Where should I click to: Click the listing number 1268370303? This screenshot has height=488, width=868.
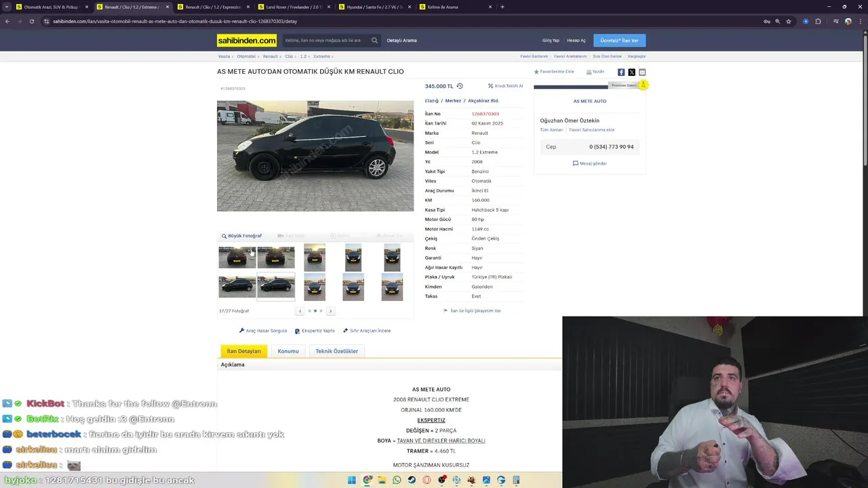tap(485, 114)
